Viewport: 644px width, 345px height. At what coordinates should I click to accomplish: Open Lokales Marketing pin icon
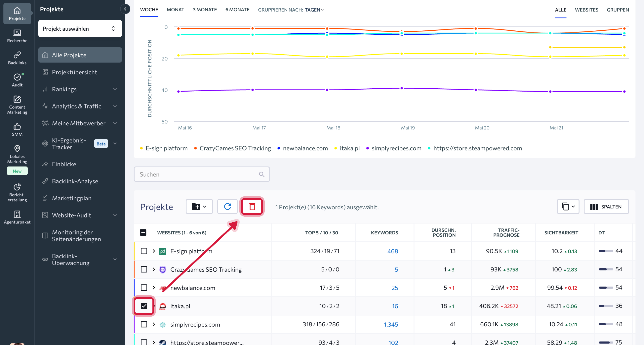point(17,154)
